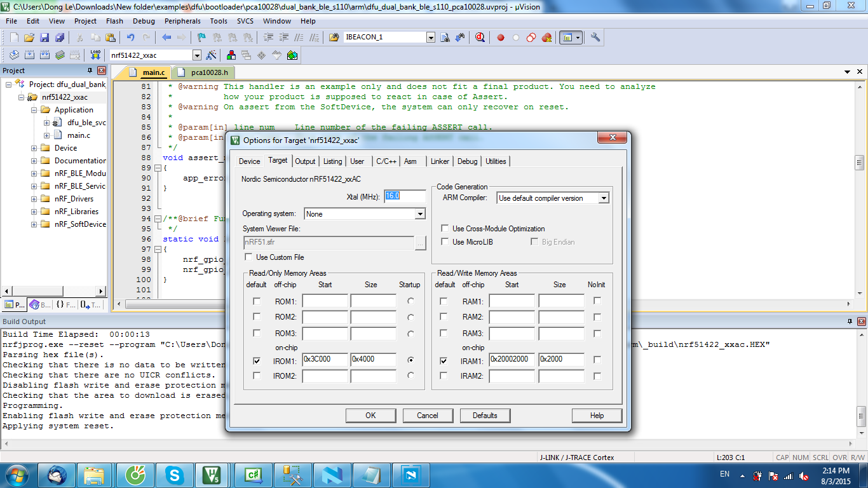This screenshot has width=868, height=488.
Task: Select main.c in the Project tree
Action: [x=79, y=135]
